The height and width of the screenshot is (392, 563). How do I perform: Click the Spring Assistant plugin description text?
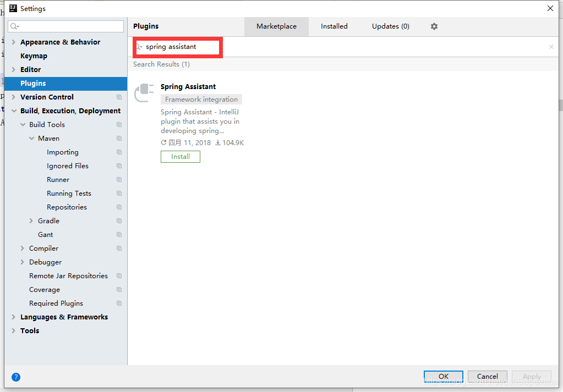(x=200, y=121)
